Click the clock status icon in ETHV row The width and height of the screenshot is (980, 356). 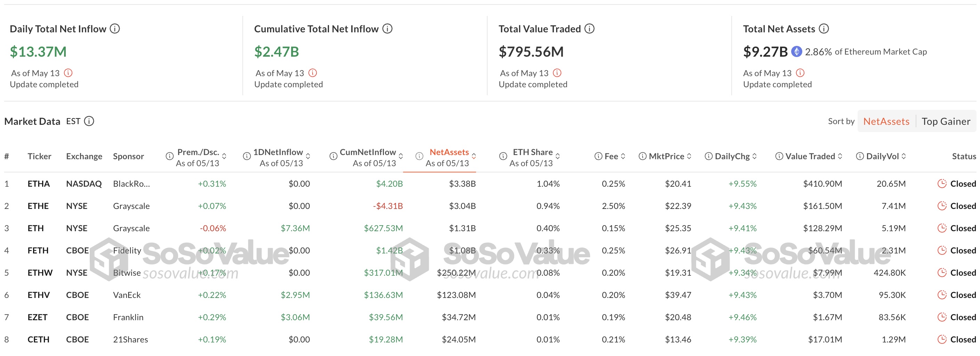942,295
